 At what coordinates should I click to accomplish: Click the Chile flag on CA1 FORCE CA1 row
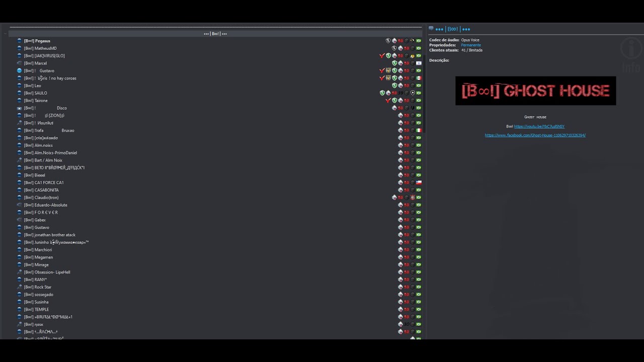pyautogui.click(x=419, y=183)
